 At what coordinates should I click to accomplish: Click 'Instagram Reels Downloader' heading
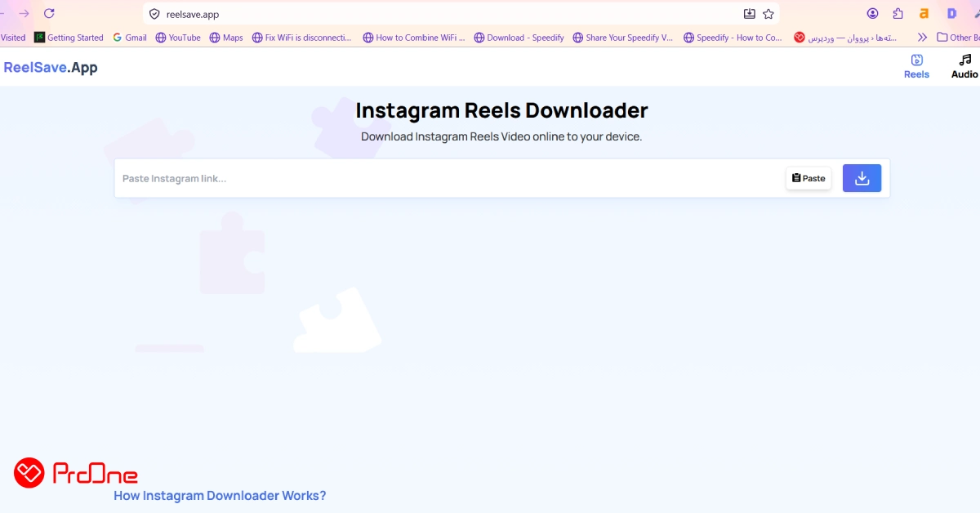[x=501, y=110]
